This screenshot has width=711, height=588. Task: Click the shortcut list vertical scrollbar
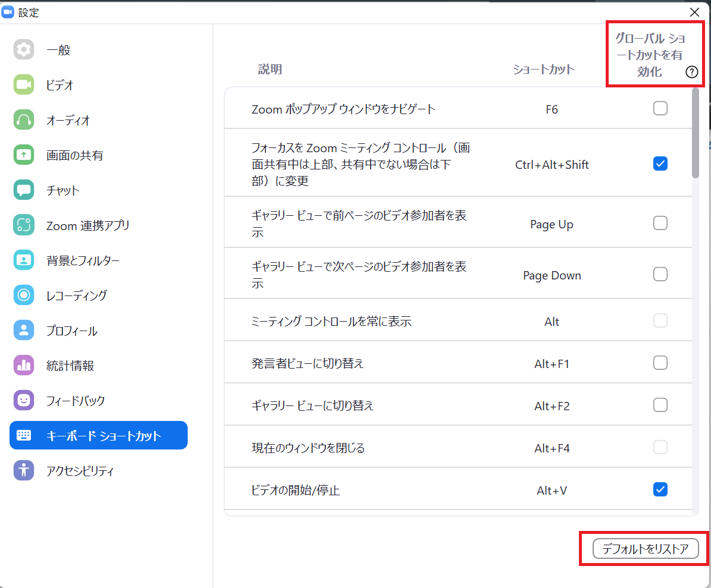click(695, 133)
